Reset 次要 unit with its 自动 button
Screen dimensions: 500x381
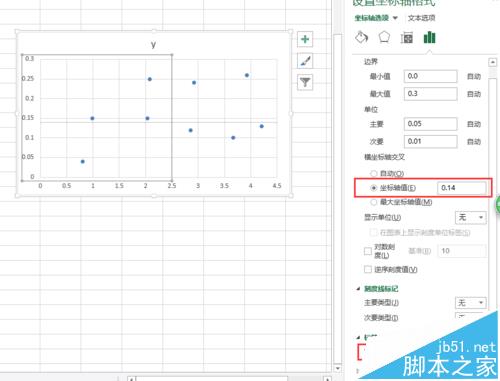[474, 142]
